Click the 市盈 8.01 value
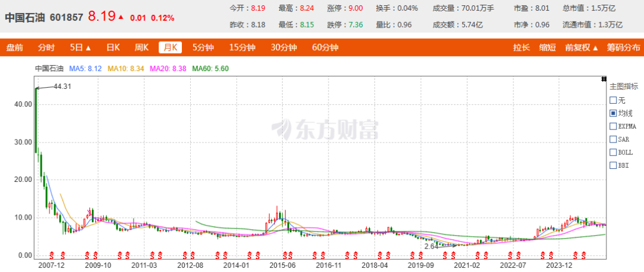This screenshot has height=272, width=644. (x=542, y=8)
